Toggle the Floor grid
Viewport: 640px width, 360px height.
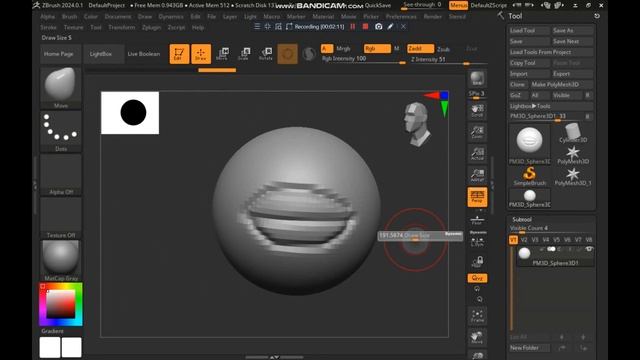click(477, 220)
